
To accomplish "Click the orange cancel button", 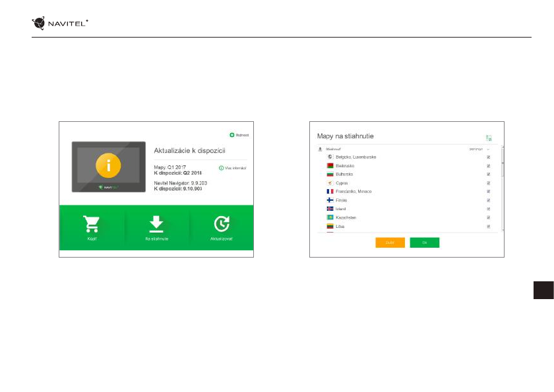I will 390,242.
